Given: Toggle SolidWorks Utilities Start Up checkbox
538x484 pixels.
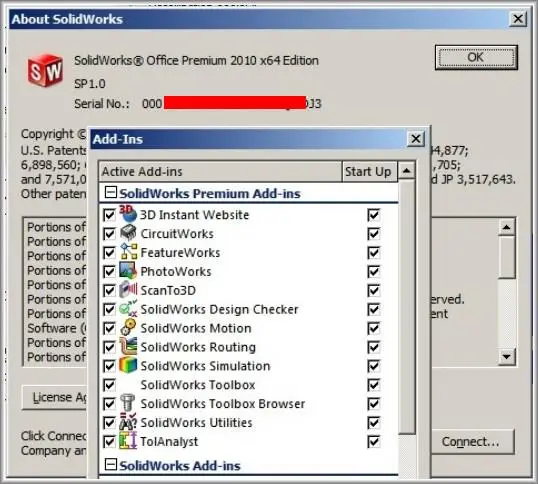Looking at the screenshot, I should (x=374, y=423).
